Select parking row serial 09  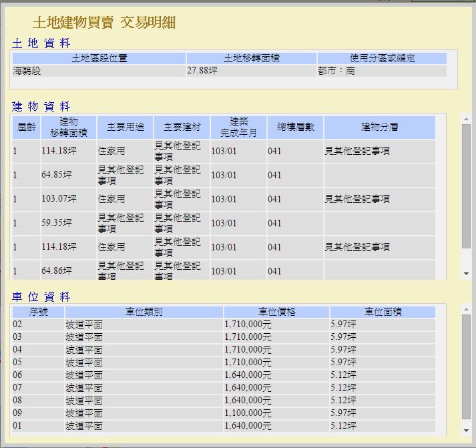tap(224, 413)
